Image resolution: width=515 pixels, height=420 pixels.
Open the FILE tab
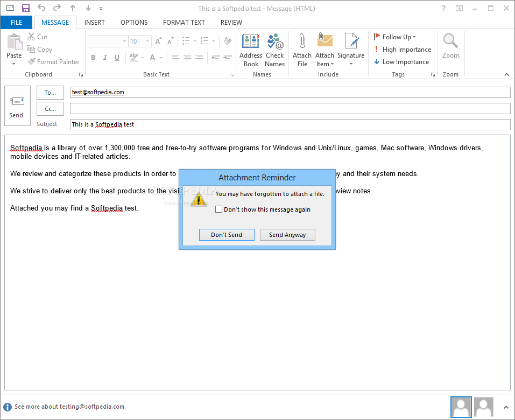17,23
